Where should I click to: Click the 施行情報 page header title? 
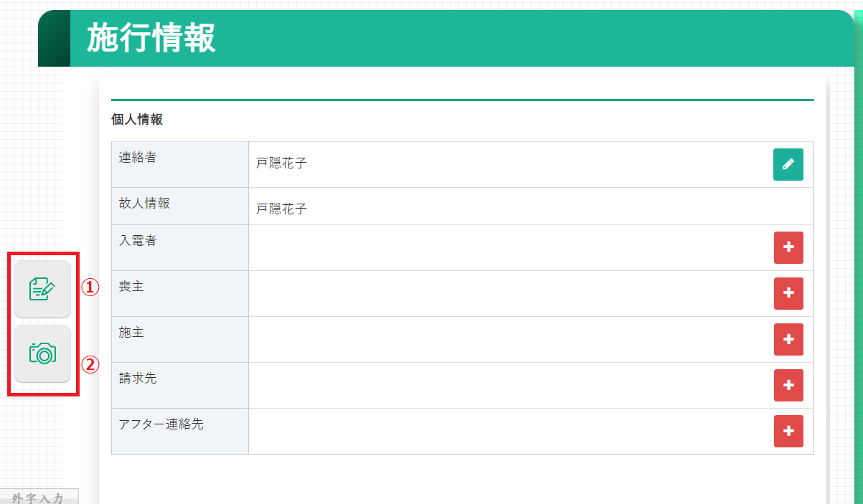pos(151,38)
